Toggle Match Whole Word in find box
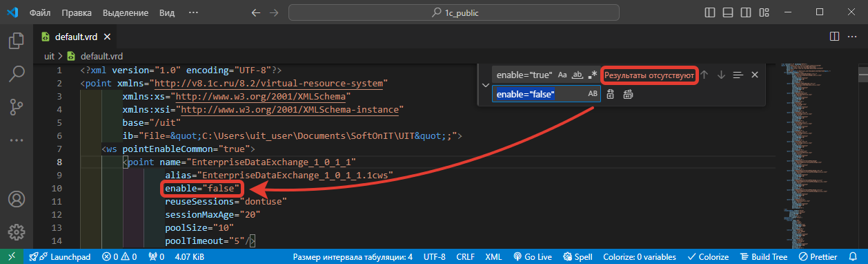This screenshot has height=264, width=868. [x=578, y=75]
